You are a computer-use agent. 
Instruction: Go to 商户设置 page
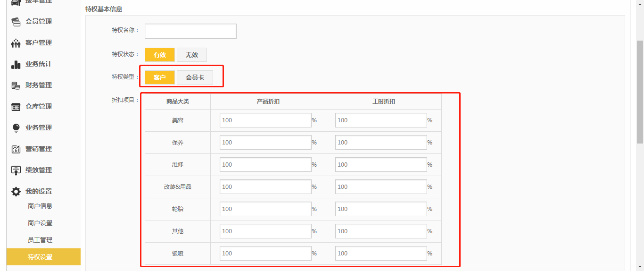click(x=40, y=223)
